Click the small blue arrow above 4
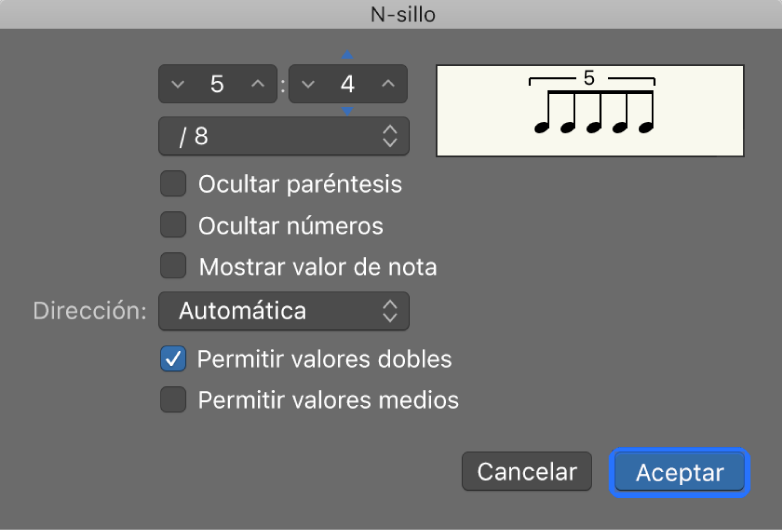This screenshot has height=532, width=782. pyautogui.click(x=348, y=56)
